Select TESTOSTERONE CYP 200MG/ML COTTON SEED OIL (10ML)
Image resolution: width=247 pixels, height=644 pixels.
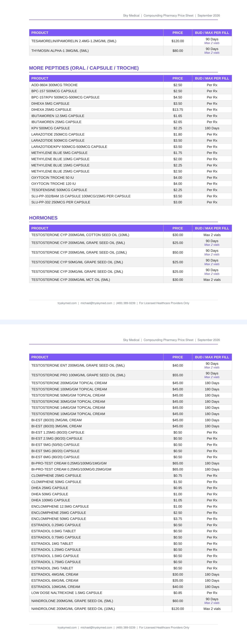coord(80,235)
